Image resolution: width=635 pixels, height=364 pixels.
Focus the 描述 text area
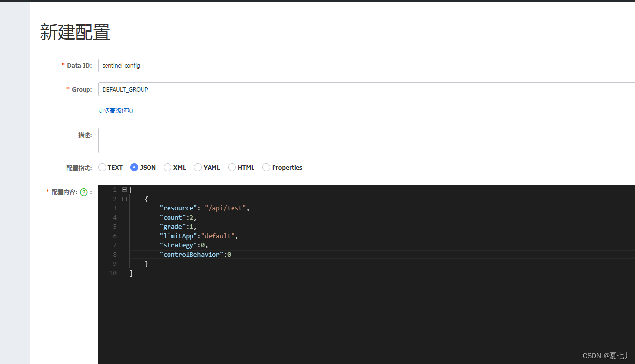point(366,141)
